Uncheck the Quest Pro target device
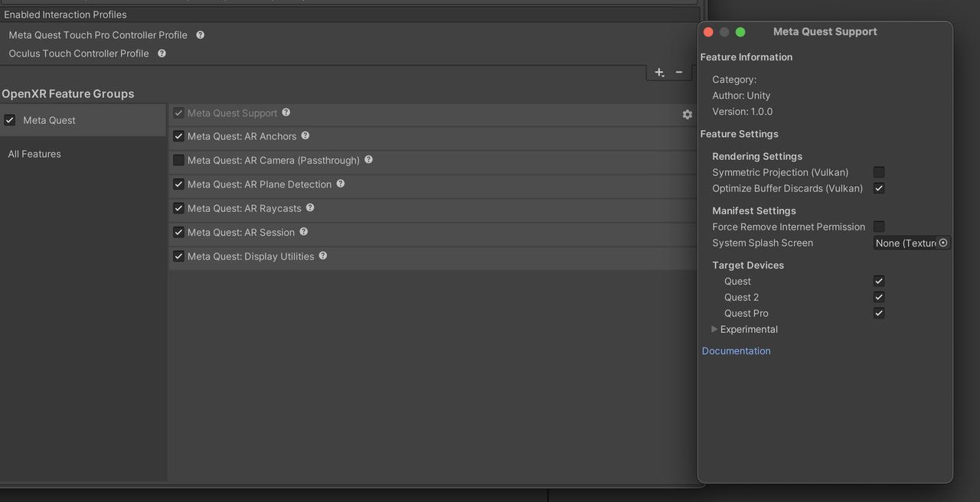This screenshot has height=502, width=980. [x=879, y=313]
